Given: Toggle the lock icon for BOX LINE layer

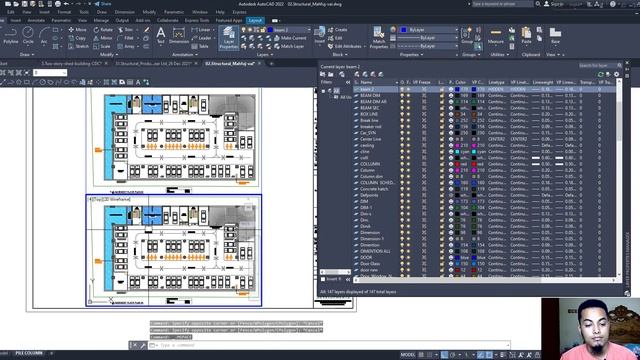Looking at the screenshot, I should tap(441, 114).
